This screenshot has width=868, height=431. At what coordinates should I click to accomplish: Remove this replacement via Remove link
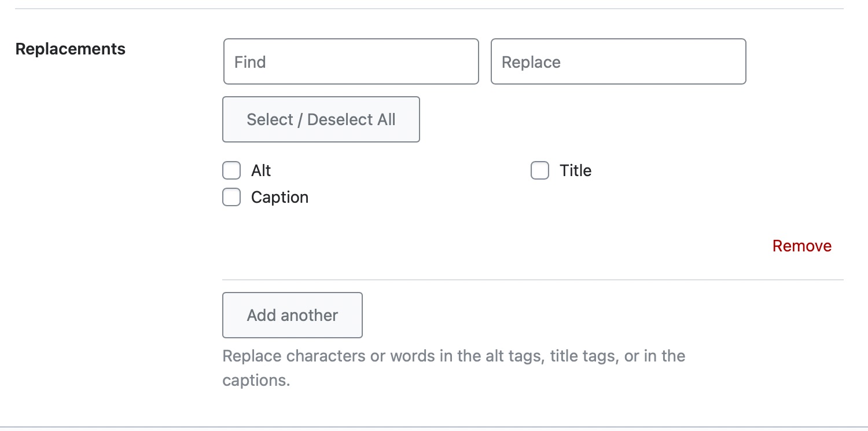pos(802,246)
